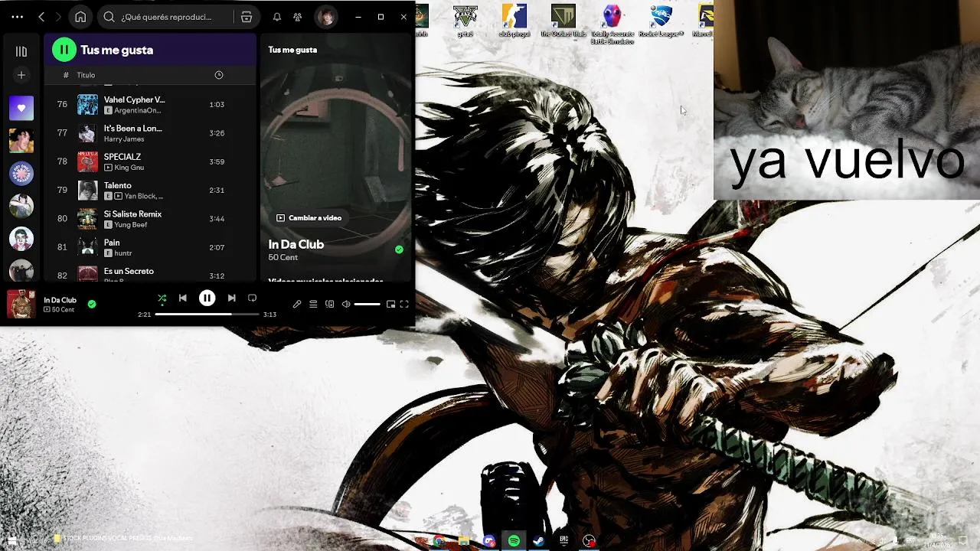Click Cambiar a video button
Image resolution: width=980 pixels, height=551 pixels.
point(309,218)
